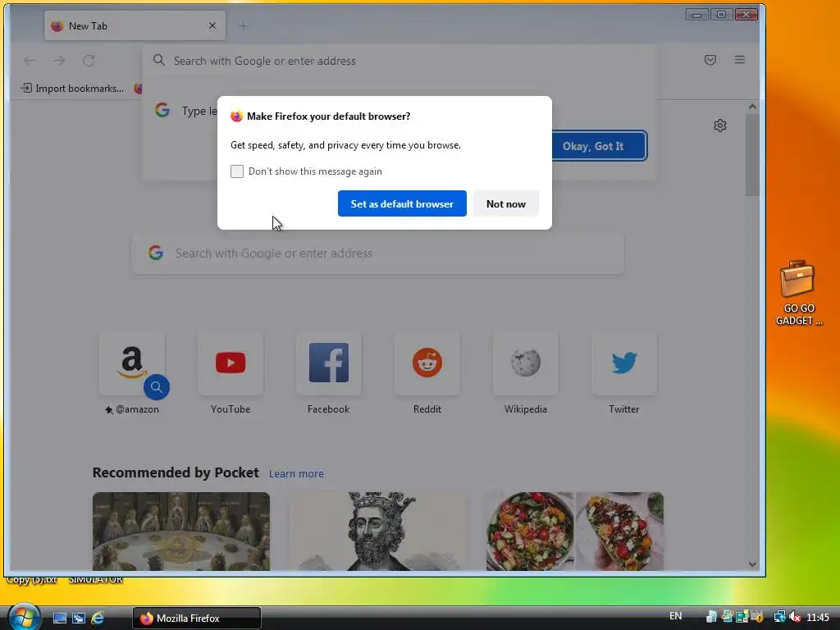The height and width of the screenshot is (630, 840).
Task: Click the taskbar clock showing 11:45
Action: tap(818, 618)
